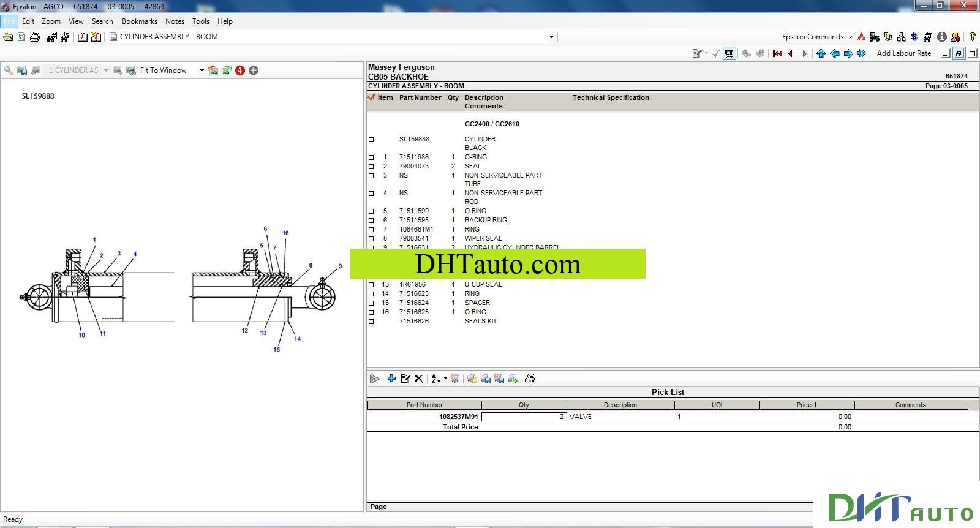Check the box for item 13 U-CUP SEAL
This screenshot has width=980, height=528.
[371, 285]
